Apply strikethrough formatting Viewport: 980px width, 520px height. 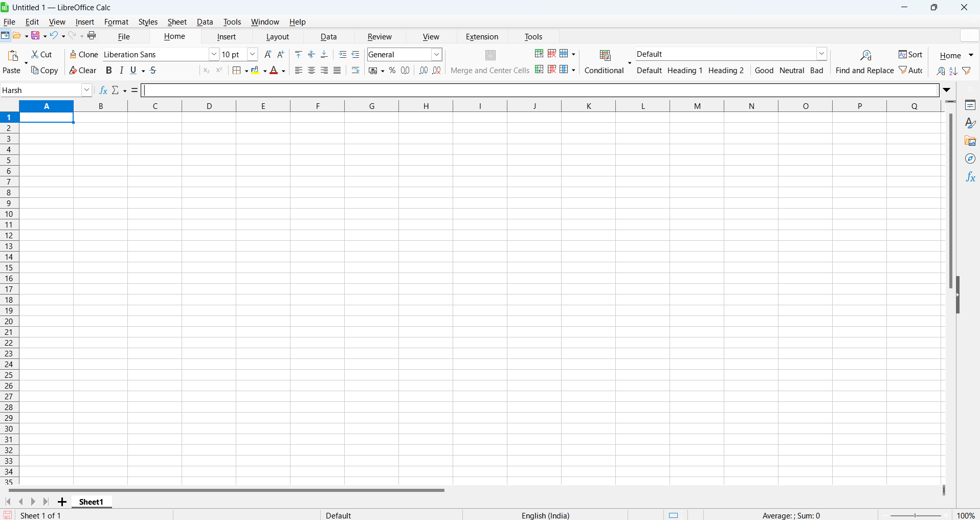point(153,70)
